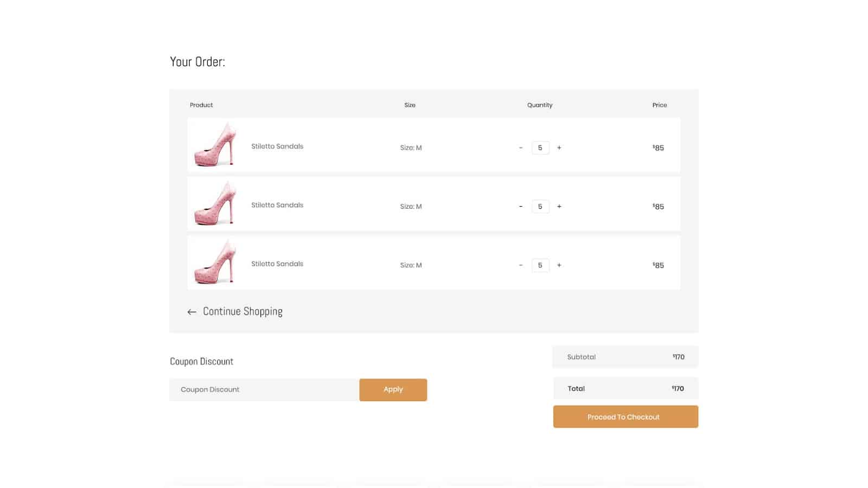Select the Subtotal $170 row
The width and height of the screenshot is (868, 488).
click(x=626, y=357)
